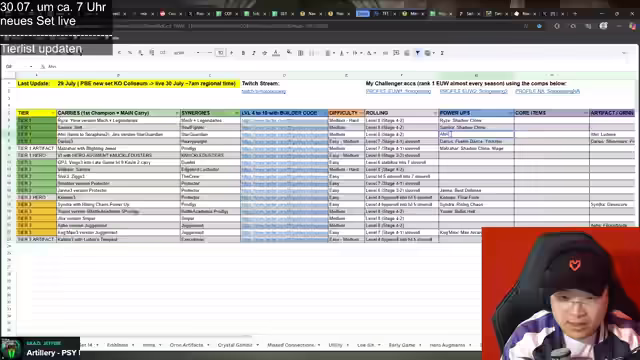
Task: Select the 'TIER 1 ARTIFACT' cell
Action: click(36, 148)
